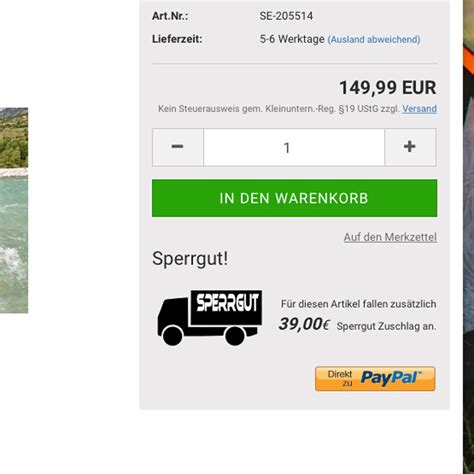Image resolution: width=474 pixels, height=474 pixels.
Task: Check out with Direkt zu PayPal button
Action: [x=375, y=379]
